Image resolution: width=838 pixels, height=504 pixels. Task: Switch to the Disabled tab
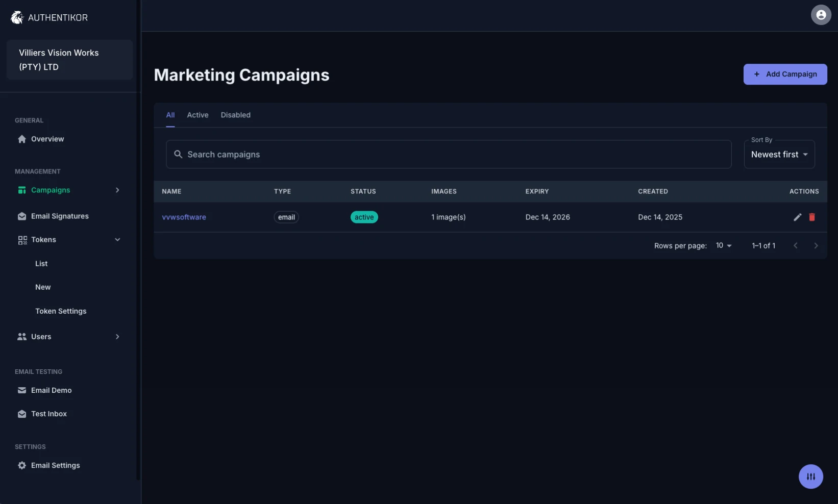click(235, 115)
